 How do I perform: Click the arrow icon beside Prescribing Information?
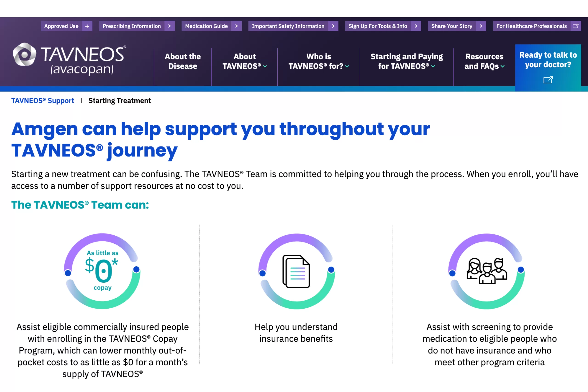(x=170, y=26)
